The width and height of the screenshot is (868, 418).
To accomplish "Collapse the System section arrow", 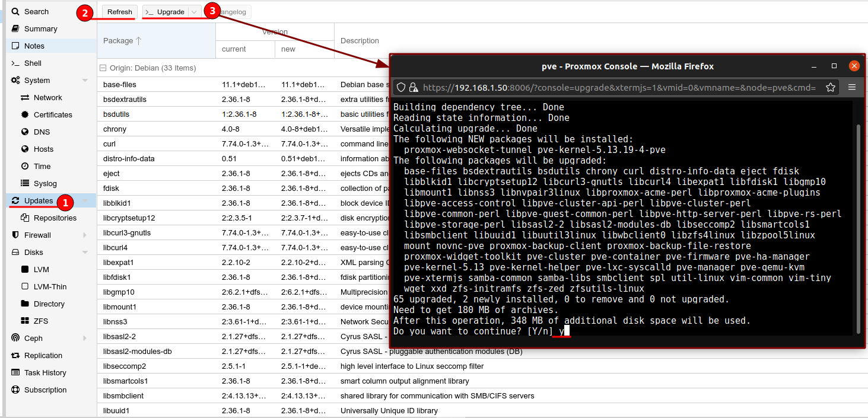I will point(85,81).
